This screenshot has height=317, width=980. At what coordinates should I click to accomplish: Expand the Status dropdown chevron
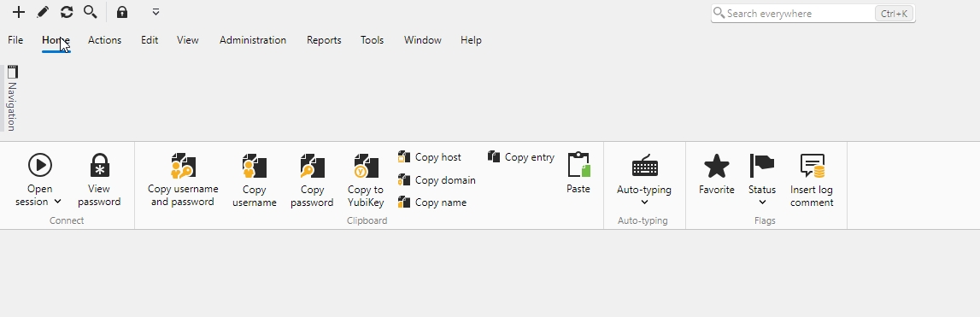762,202
